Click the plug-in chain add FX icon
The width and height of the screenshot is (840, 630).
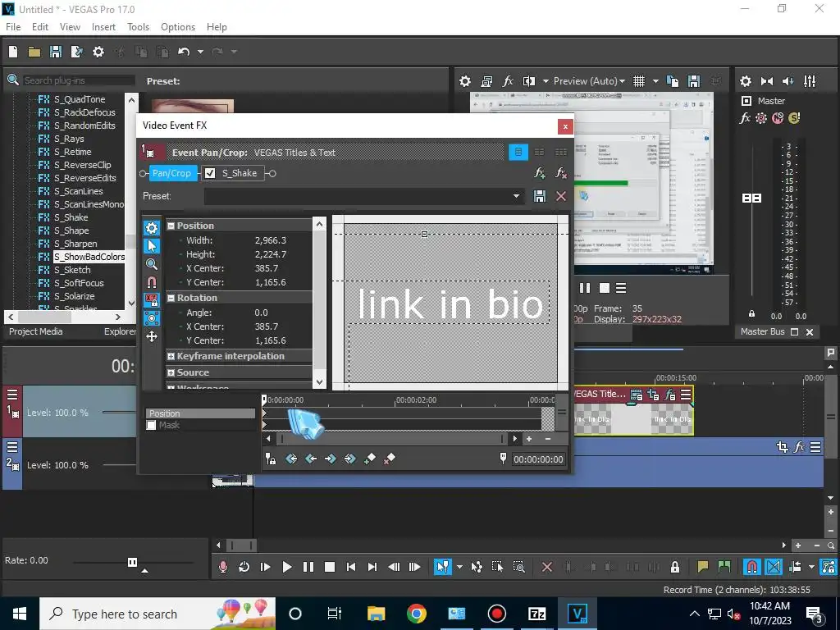pos(540,173)
